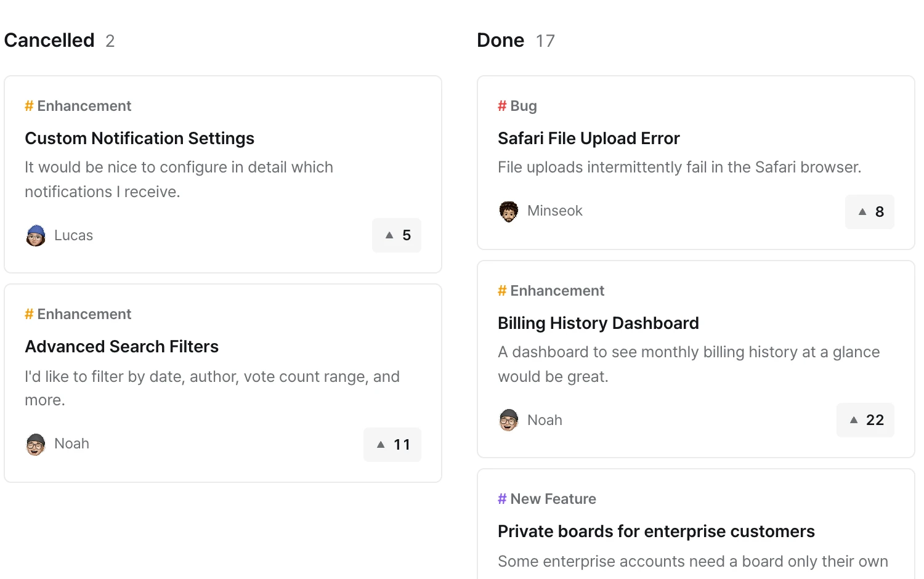Click author name Noah on Billing History Dashboard
This screenshot has width=924, height=579.
(x=545, y=420)
